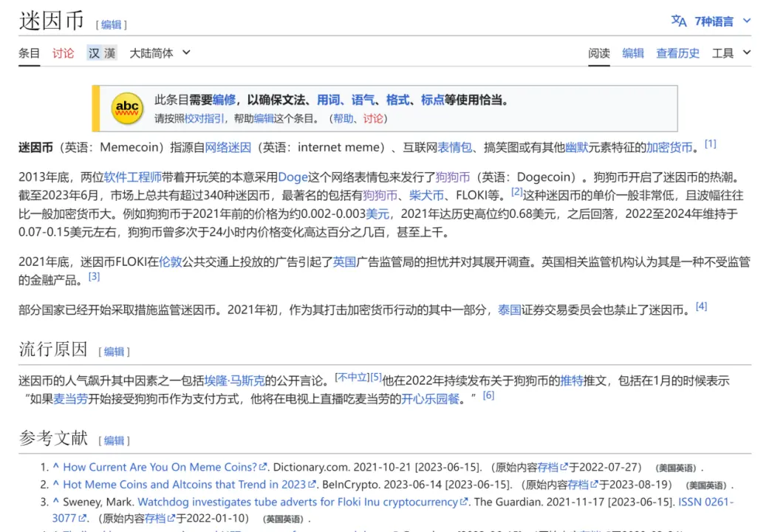
Task: Switch to the 讨论 discussion tab
Action: pos(63,52)
